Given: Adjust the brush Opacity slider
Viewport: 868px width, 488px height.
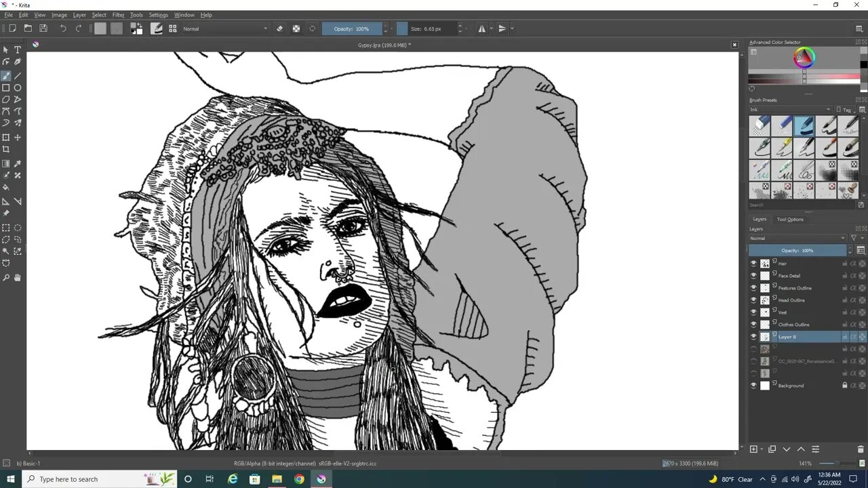Looking at the screenshot, I should tap(353, 28).
